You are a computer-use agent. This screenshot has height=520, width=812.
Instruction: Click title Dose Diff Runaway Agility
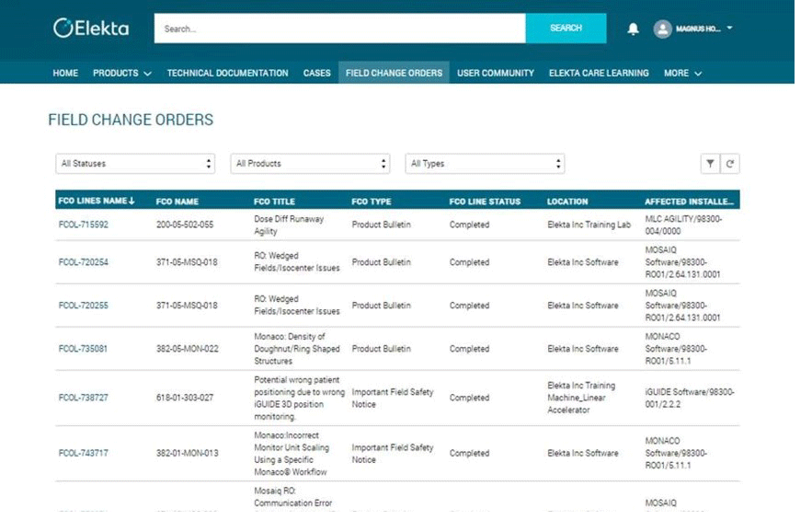(289, 225)
